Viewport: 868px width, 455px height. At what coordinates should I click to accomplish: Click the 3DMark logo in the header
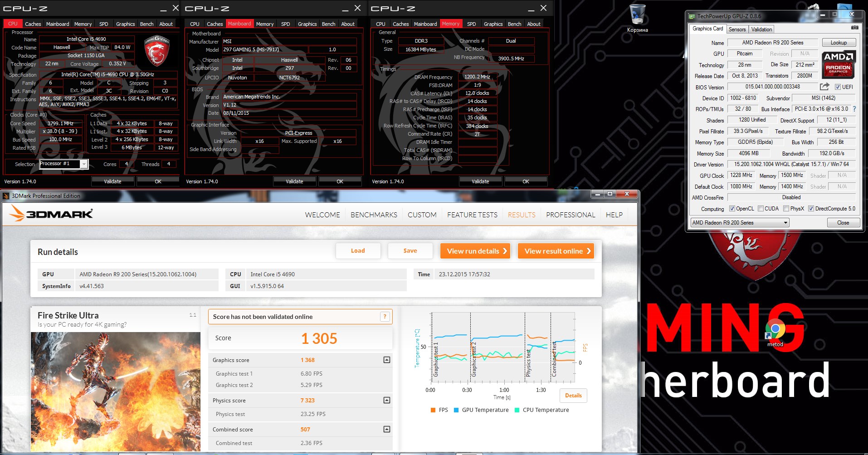[51, 213]
